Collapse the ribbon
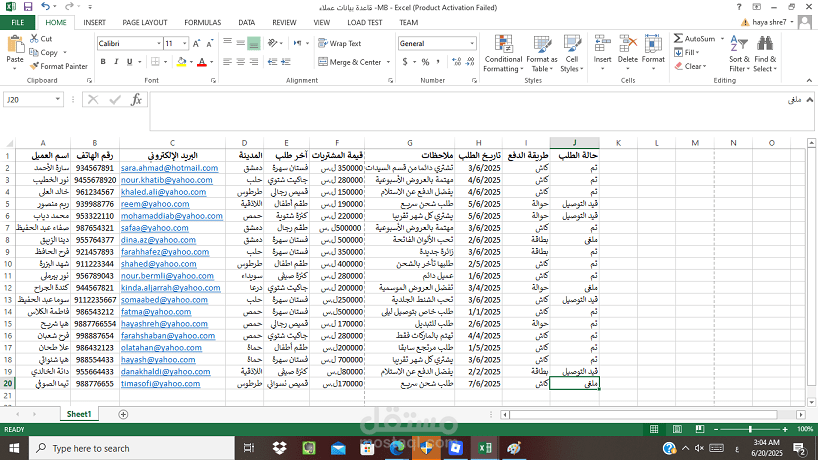 pos(809,80)
